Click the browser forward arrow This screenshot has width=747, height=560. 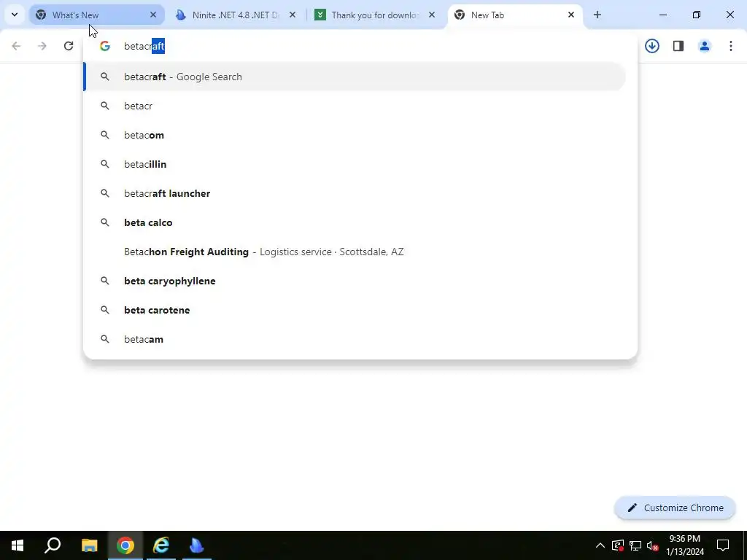pos(42,46)
